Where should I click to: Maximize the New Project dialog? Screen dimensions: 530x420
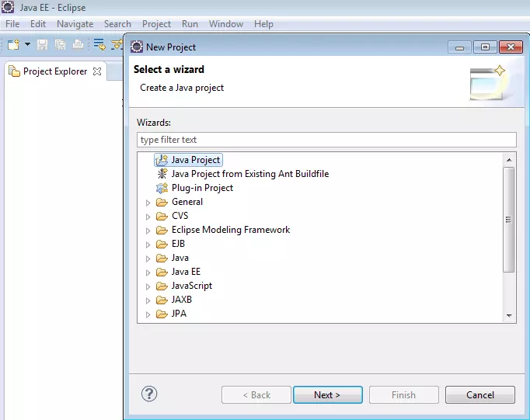pos(485,47)
